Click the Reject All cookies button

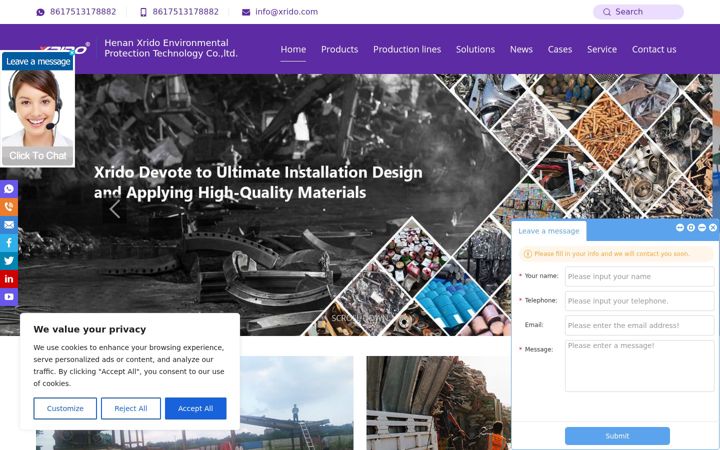click(x=131, y=408)
